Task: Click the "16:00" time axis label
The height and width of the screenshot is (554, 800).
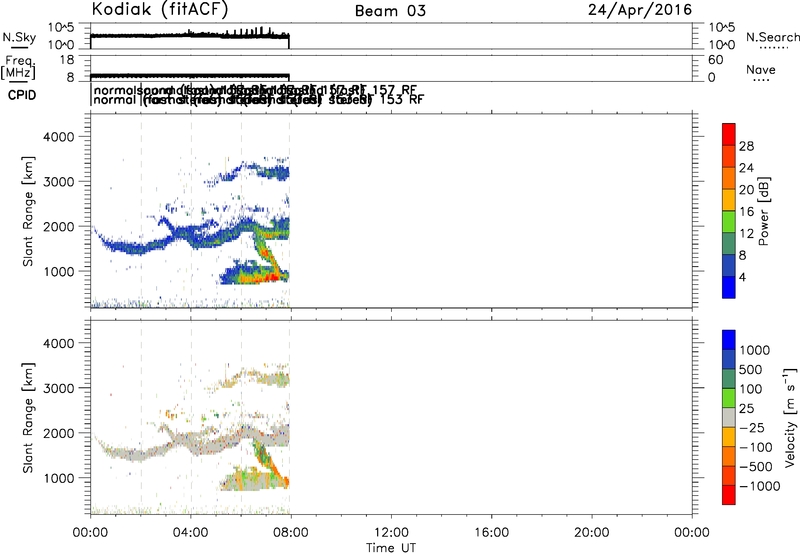Action: (491, 533)
